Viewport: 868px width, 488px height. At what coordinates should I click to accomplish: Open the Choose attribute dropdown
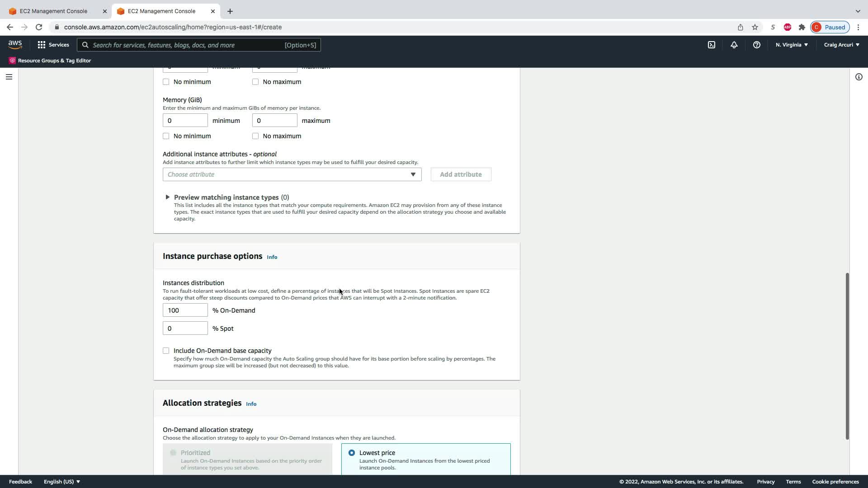pyautogui.click(x=292, y=174)
